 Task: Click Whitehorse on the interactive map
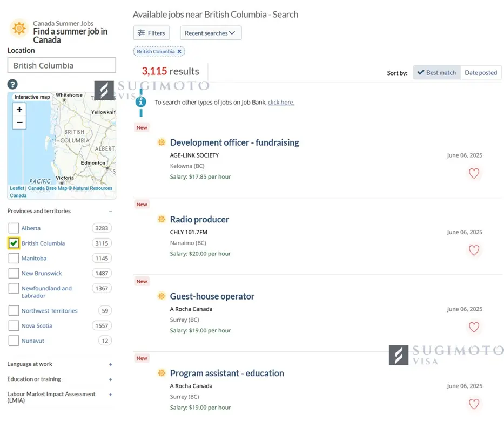tap(69, 95)
